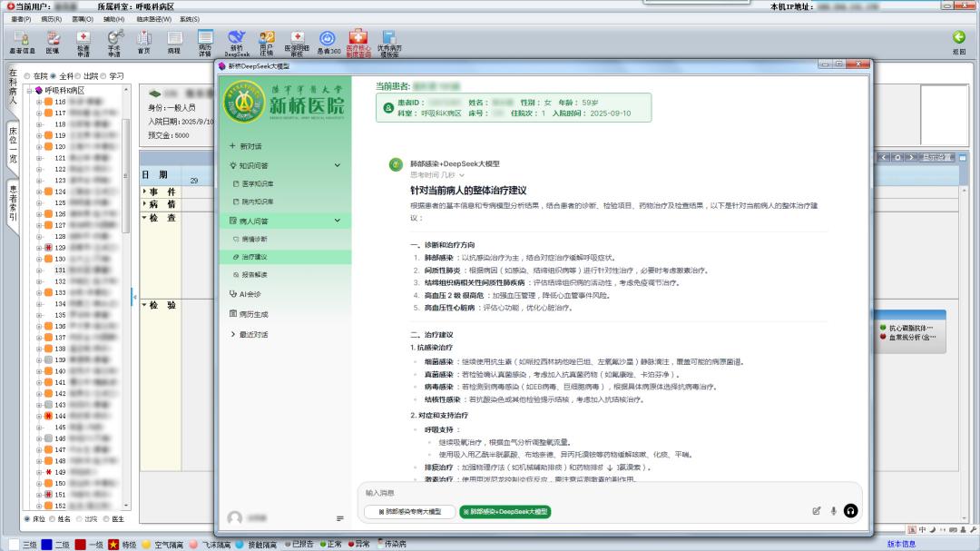The image size is (980, 551).
Task: Select 病情诊断 condition diagnosis item
Action: tap(250, 239)
